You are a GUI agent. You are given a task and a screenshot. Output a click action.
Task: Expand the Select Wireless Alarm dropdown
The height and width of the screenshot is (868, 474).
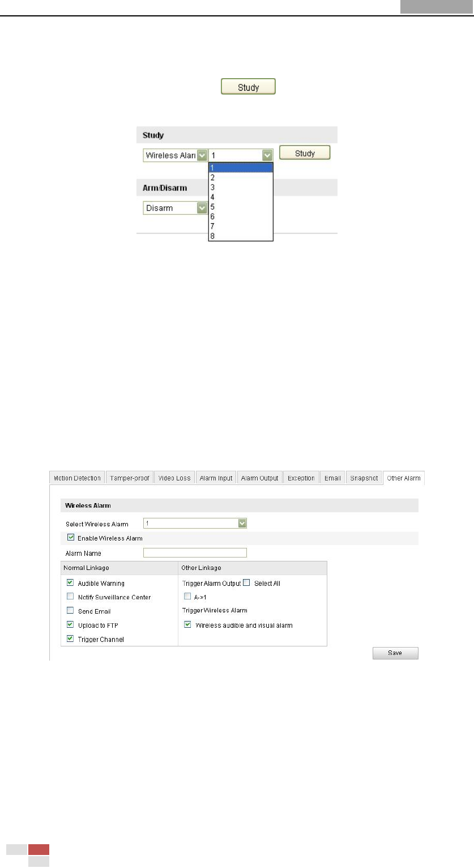(195, 524)
